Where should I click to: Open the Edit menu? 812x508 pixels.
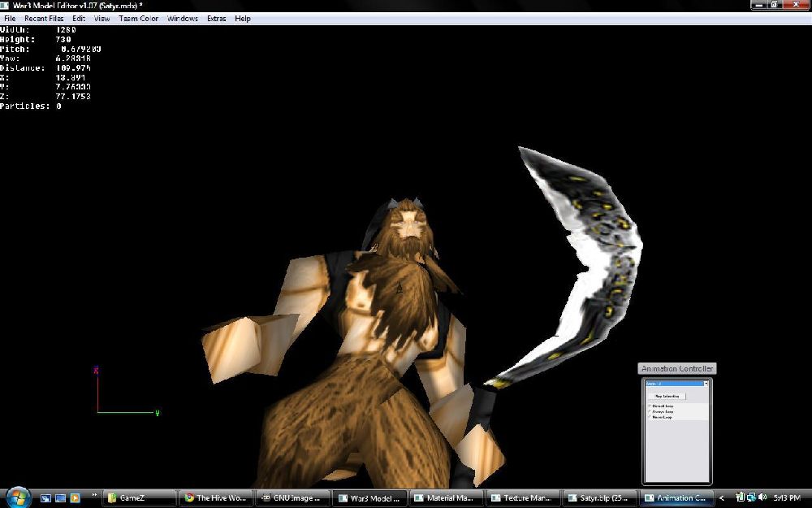click(79, 19)
